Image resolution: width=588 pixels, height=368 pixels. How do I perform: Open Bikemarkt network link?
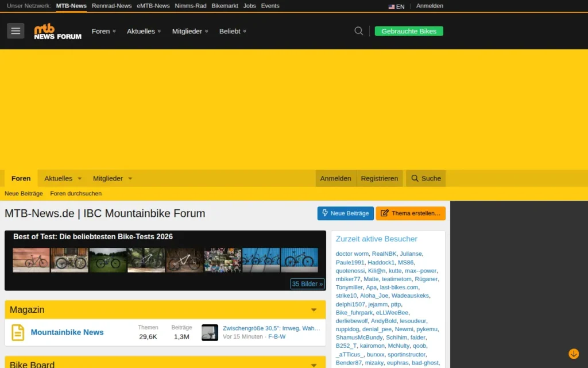(225, 6)
